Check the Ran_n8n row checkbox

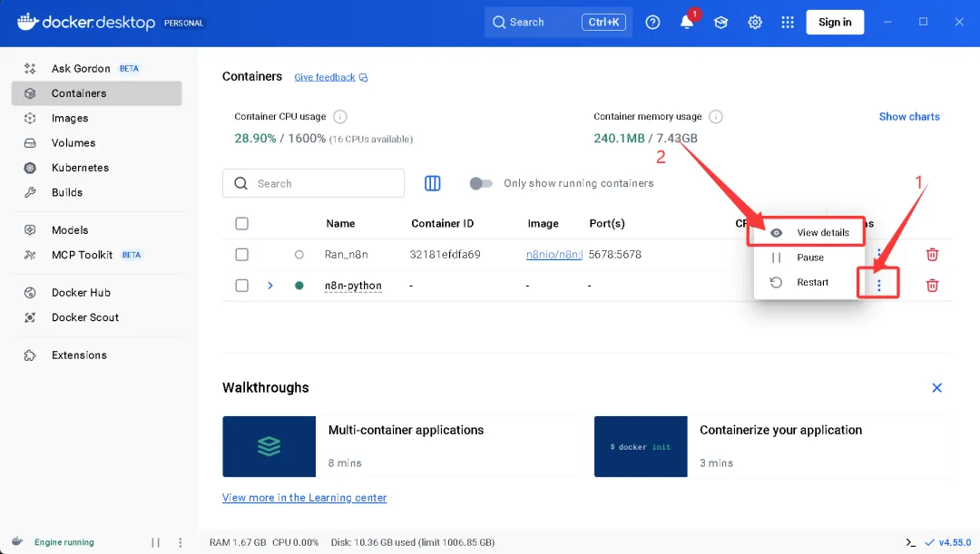click(x=242, y=255)
